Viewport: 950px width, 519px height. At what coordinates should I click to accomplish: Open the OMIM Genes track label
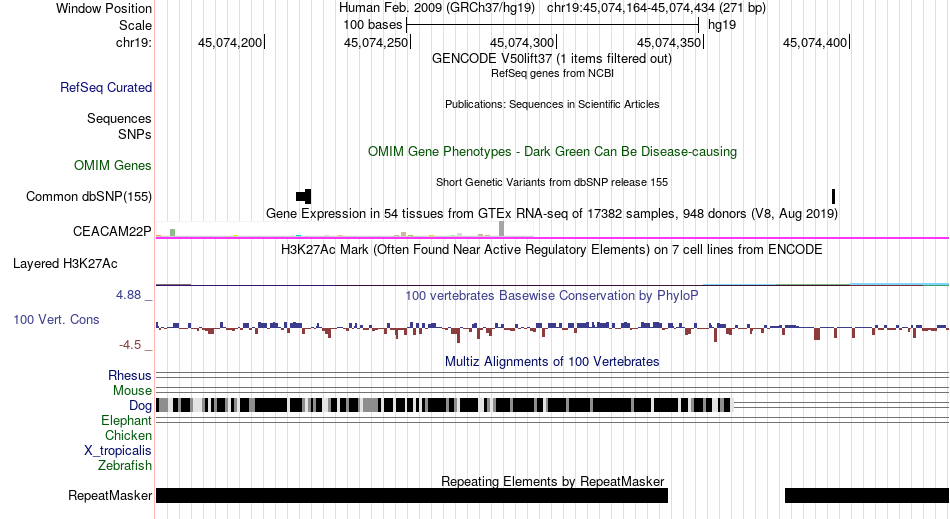[x=113, y=165]
